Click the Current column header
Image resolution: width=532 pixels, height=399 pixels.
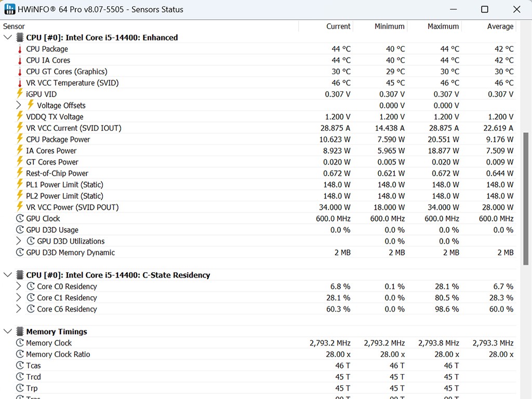(x=338, y=26)
